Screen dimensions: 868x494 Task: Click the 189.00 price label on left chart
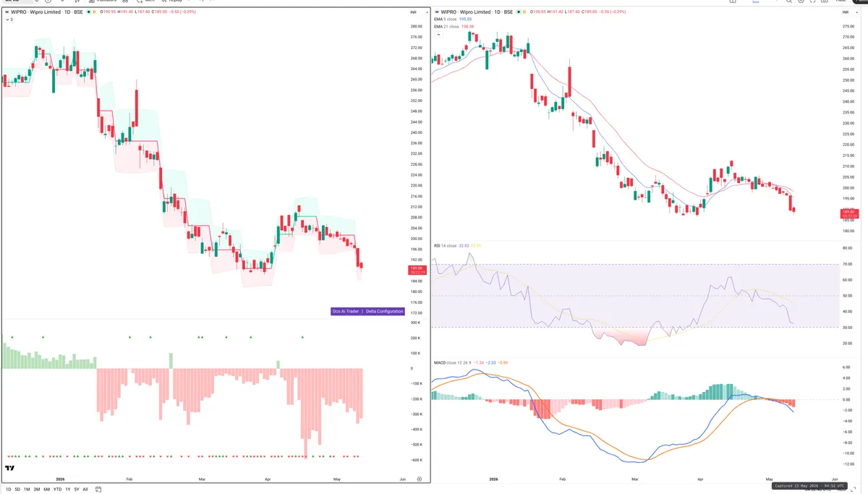tap(417, 270)
